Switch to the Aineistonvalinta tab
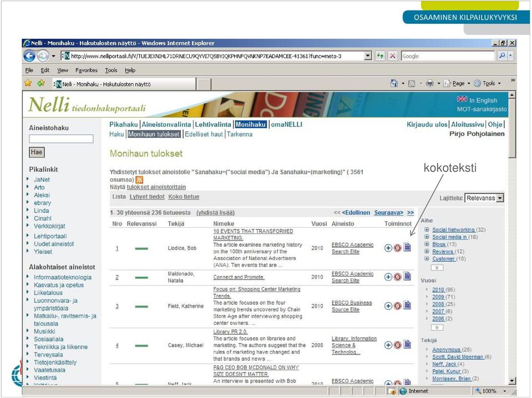Viewport: 532px width, 398px height. click(166, 124)
